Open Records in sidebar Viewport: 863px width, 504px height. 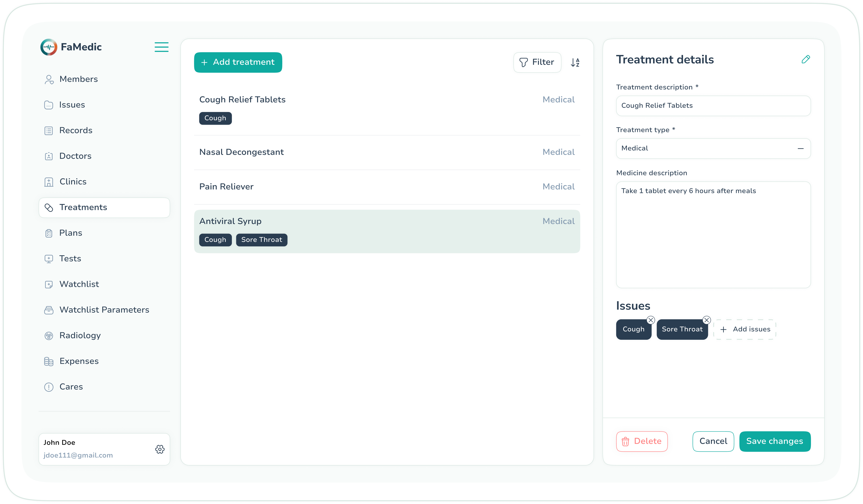click(x=104, y=131)
